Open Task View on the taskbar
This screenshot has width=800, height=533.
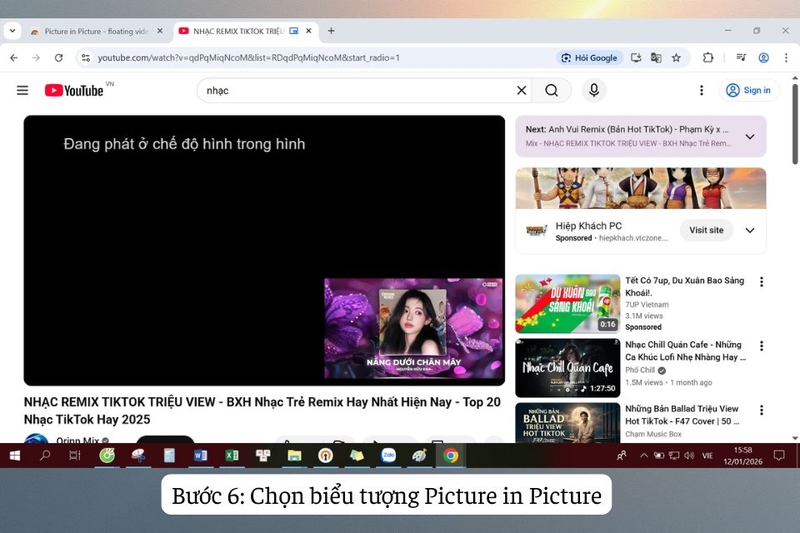pyautogui.click(x=75, y=455)
